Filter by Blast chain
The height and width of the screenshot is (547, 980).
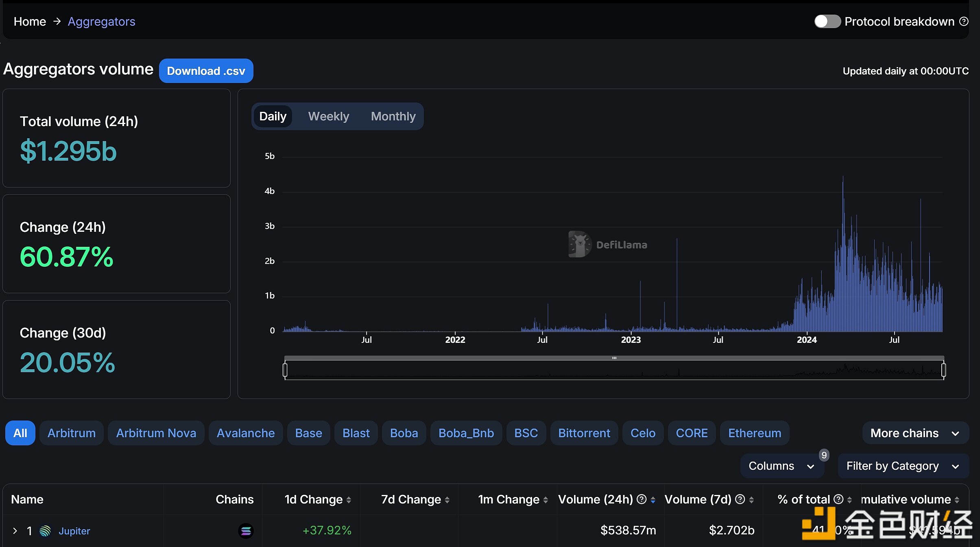click(x=356, y=433)
